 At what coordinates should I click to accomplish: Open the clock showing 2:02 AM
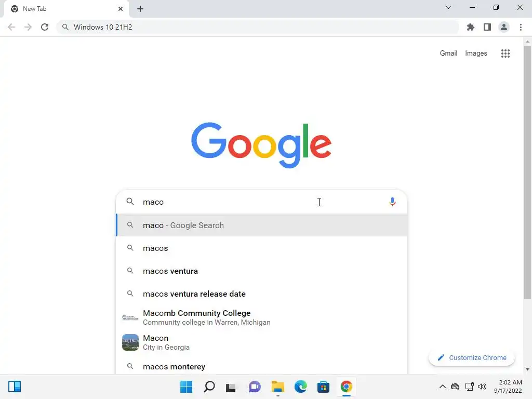508,387
